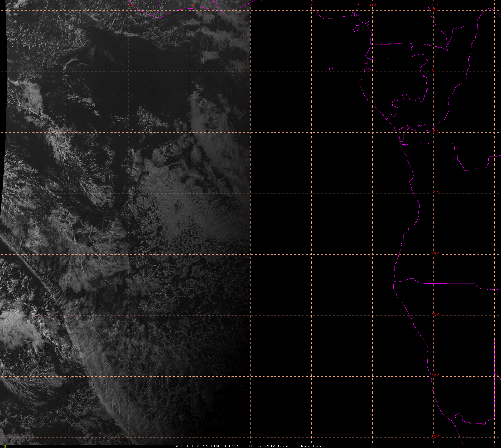
Task: Select the '5S' latitude label
Action: [436, 132]
